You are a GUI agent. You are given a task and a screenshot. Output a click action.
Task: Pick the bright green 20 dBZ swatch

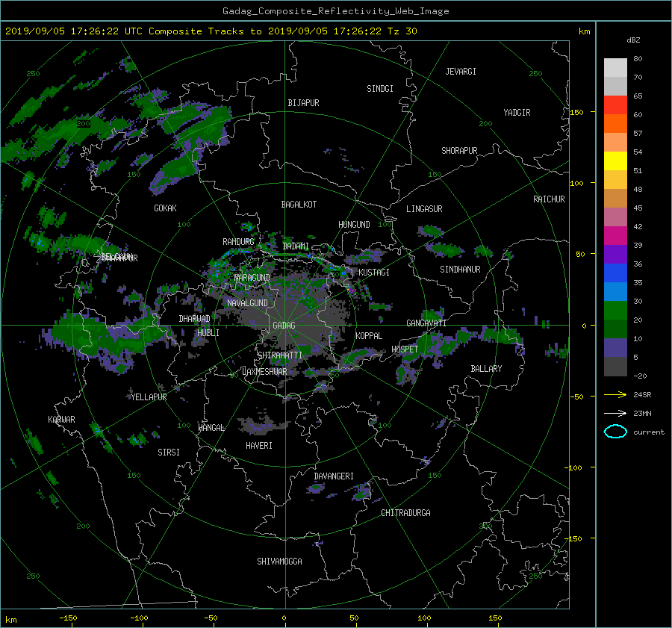coord(615,311)
